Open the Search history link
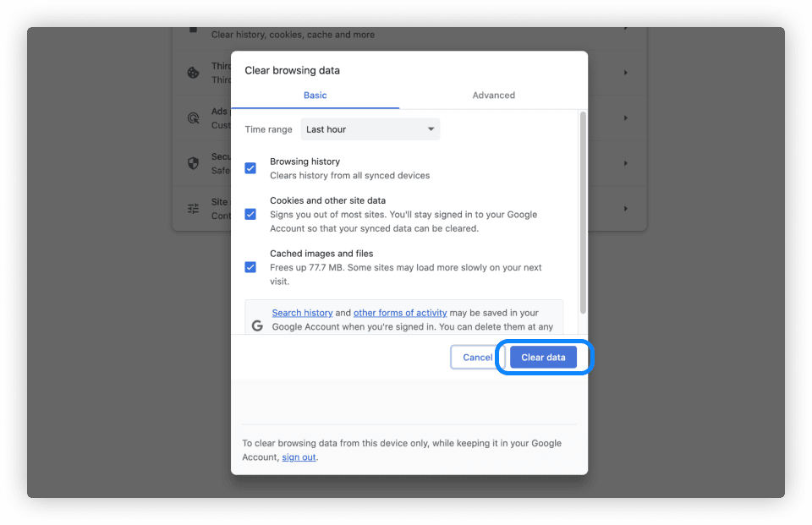The image size is (812, 525). click(302, 312)
